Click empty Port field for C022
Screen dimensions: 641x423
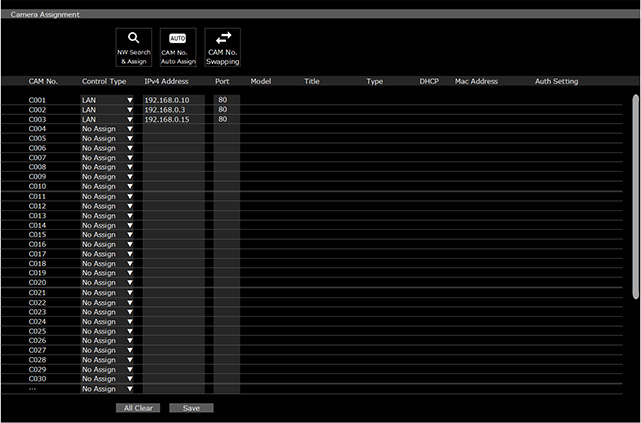[x=226, y=302]
